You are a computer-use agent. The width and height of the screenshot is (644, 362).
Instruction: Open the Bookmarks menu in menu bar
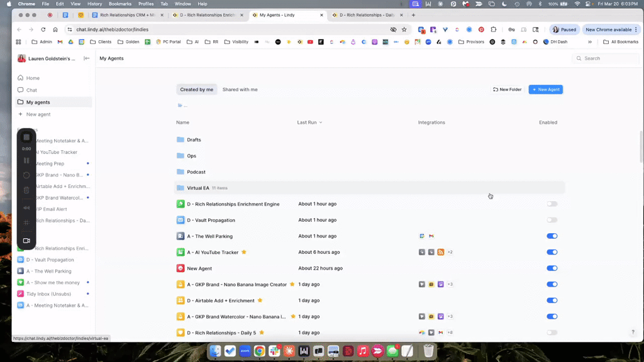[119, 4]
